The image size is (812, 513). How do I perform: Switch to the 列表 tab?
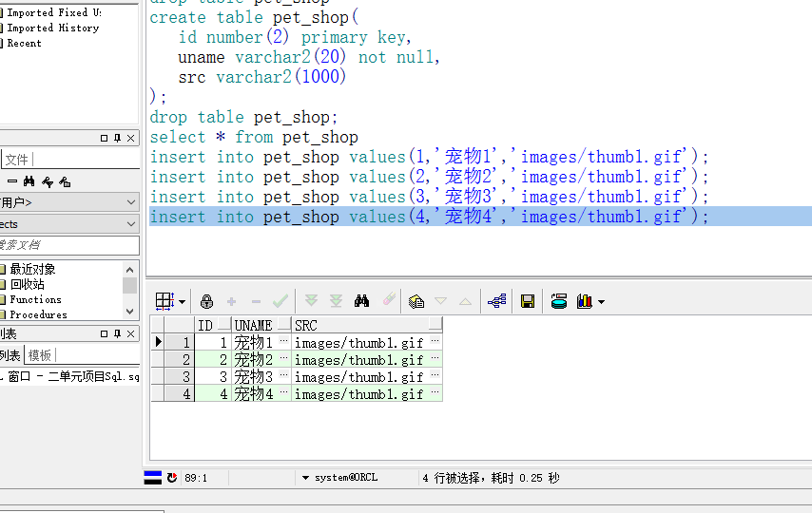pos(10,355)
